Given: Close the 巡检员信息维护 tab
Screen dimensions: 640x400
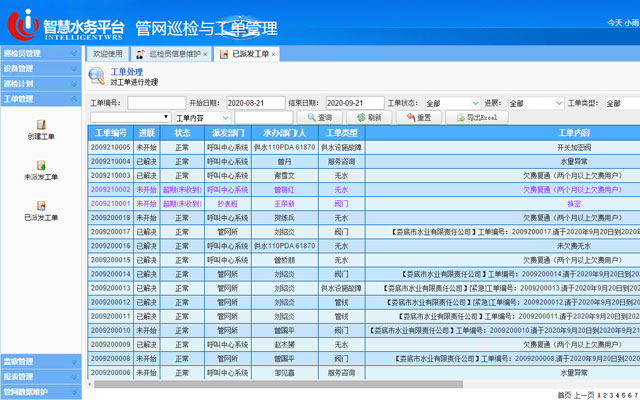Looking at the screenshot, I should pyautogui.click(x=207, y=54).
